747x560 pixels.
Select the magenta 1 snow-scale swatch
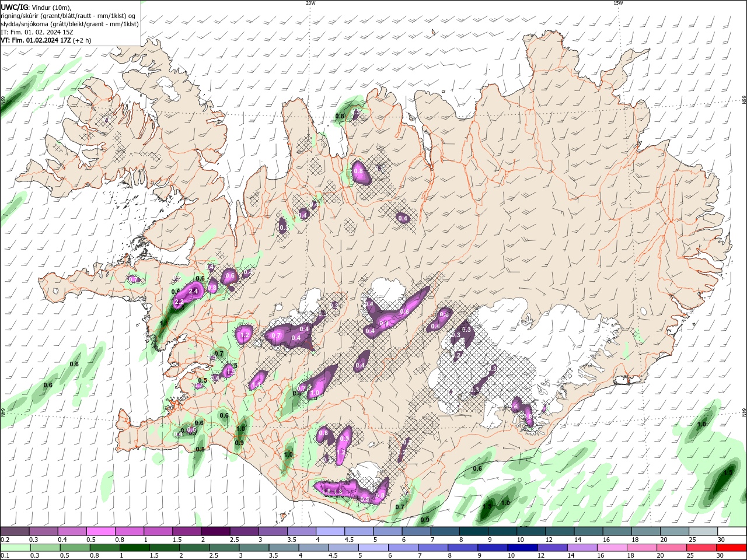click(x=158, y=531)
